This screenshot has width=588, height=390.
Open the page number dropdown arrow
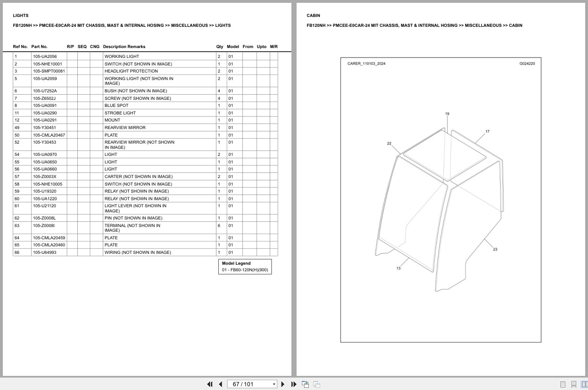pos(274,384)
